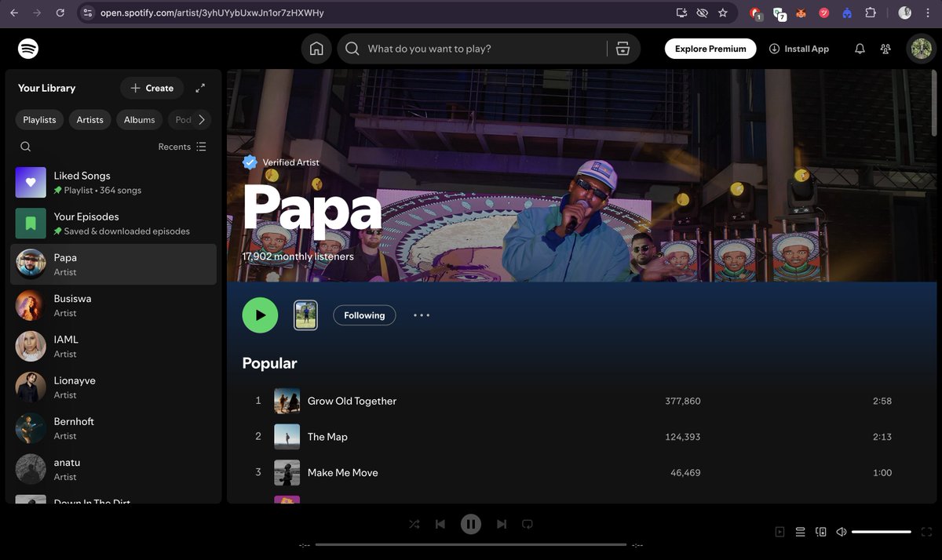Toggle shuffle in the player bar
The height and width of the screenshot is (560, 942).
click(414, 524)
